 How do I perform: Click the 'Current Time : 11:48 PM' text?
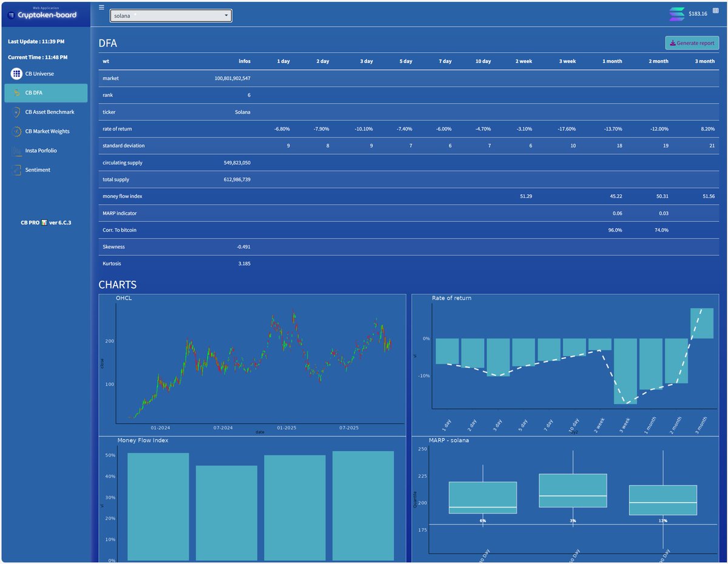[38, 57]
